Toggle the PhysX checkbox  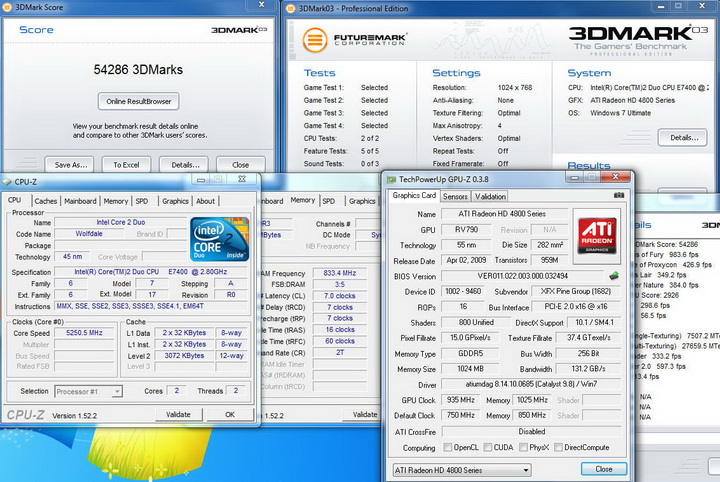point(523,447)
